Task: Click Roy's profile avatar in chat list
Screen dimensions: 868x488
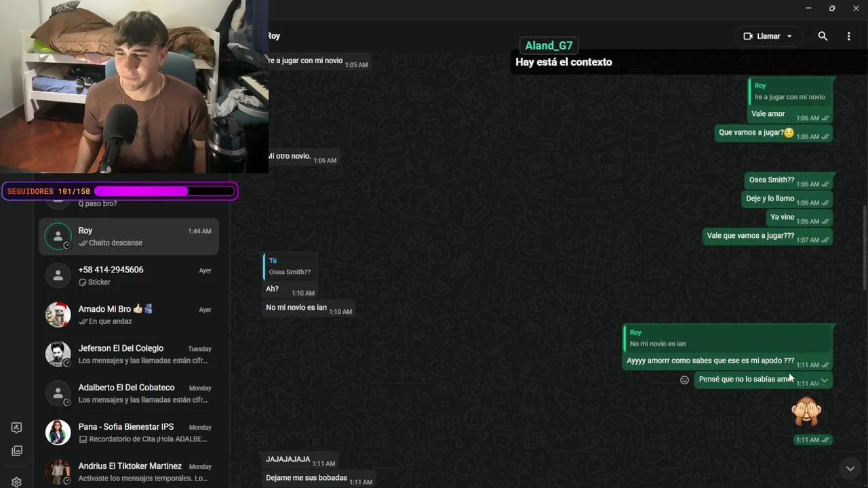Action: click(x=58, y=237)
